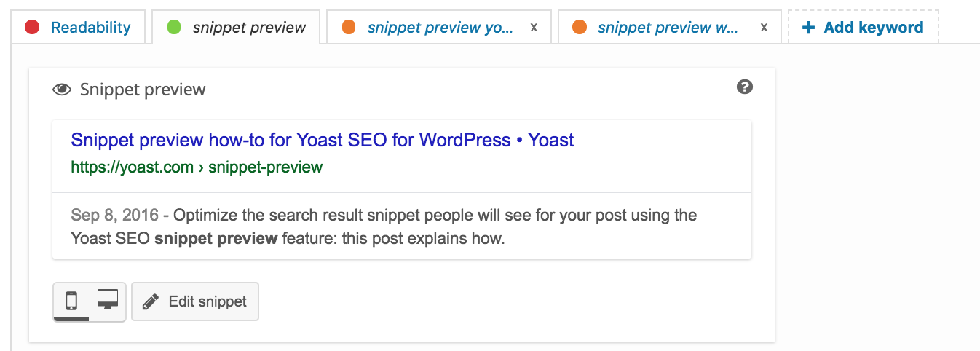Open the Readability tab
This screenshot has height=351, width=980.
pyautogui.click(x=78, y=28)
